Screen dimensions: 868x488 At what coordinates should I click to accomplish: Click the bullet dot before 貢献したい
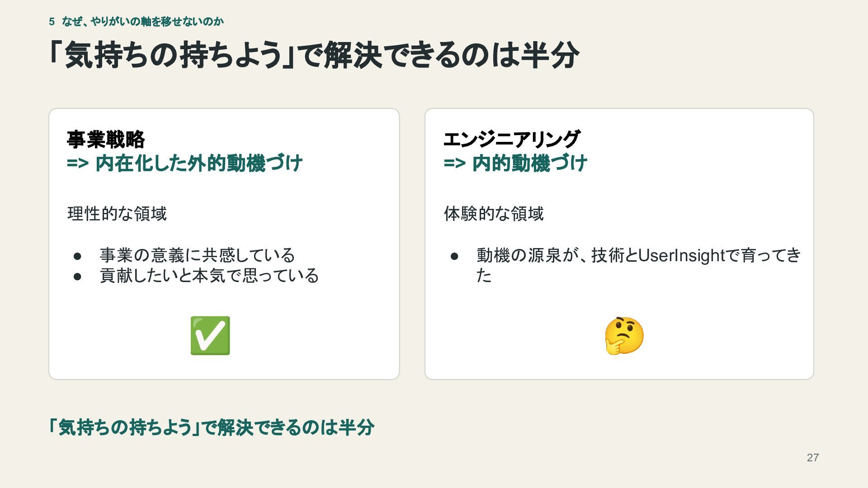(77, 277)
